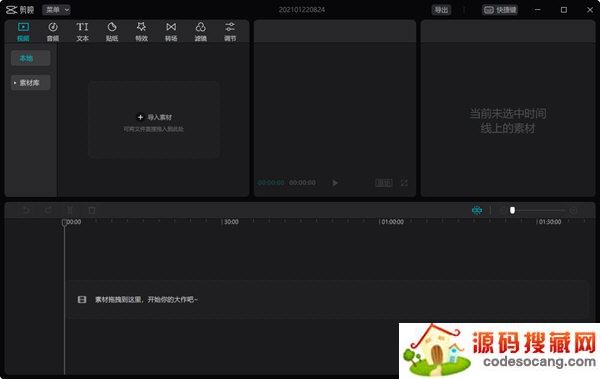Click the timeline zoom slider handle
The height and width of the screenshot is (379, 600).
tap(512, 210)
